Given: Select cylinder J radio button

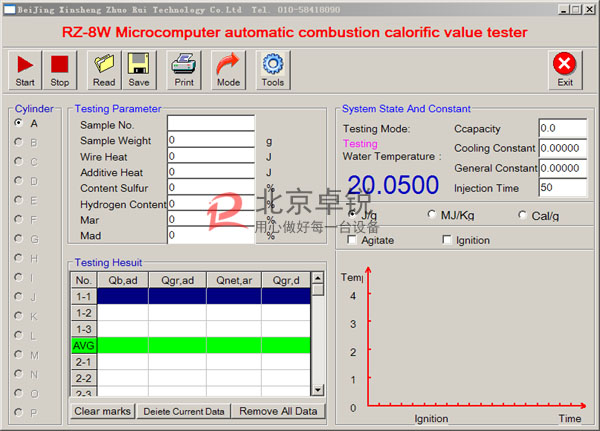Looking at the screenshot, I should pos(18,296).
